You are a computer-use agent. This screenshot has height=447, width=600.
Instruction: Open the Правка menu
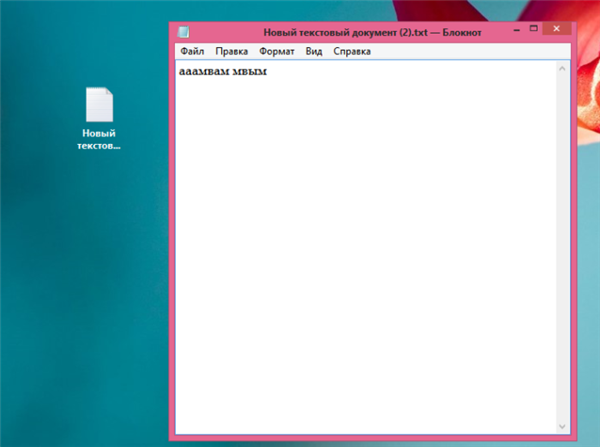(232, 51)
